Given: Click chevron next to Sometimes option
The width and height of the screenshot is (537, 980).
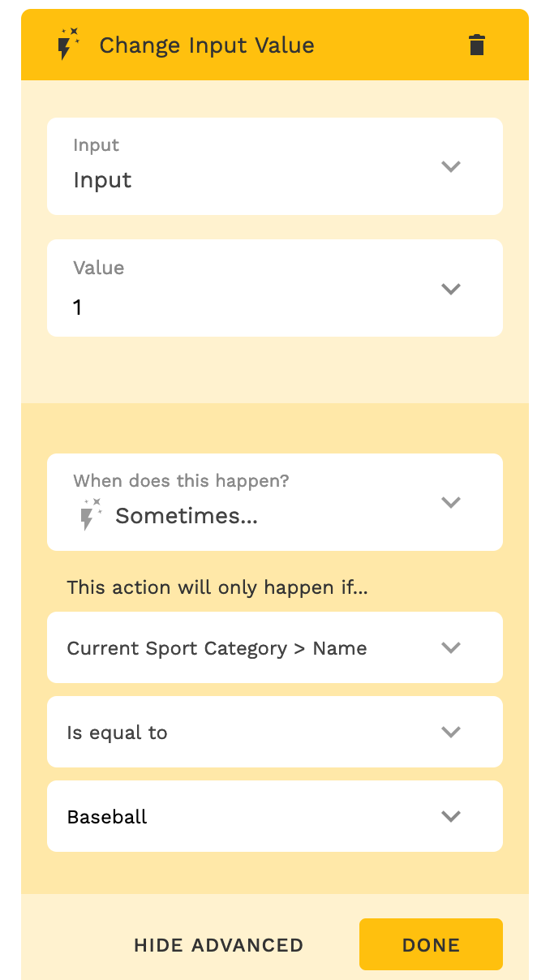Looking at the screenshot, I should [x=450, y=502].
